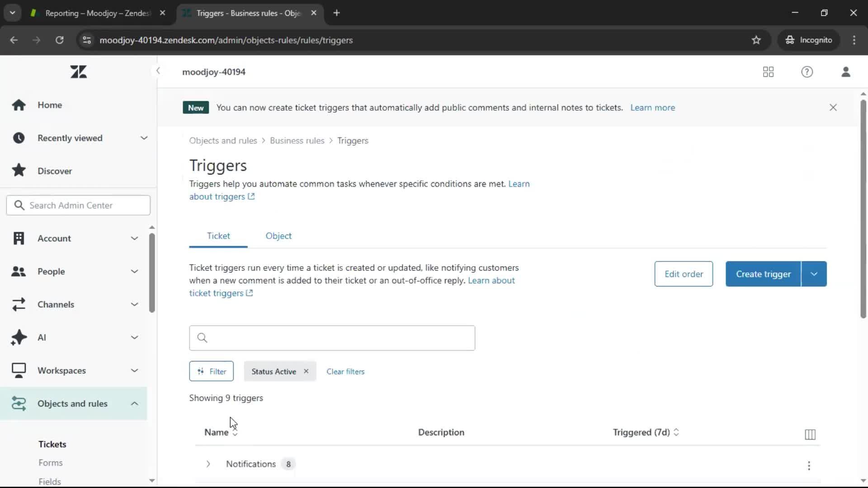Screen dimensions: 868x488
Task: Close the Reporting Moodjoy tab
Action: 163,13
